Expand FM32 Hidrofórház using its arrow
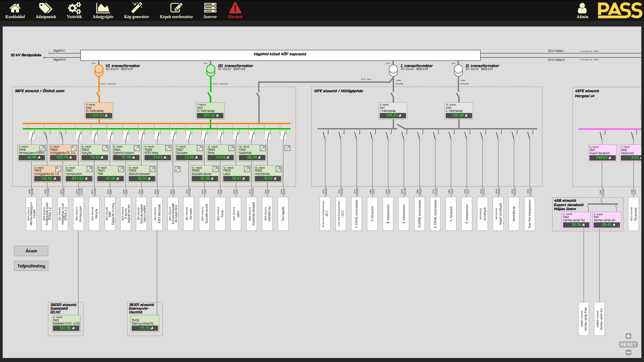This screenshot has height=362, width=644. pos(278,169)
